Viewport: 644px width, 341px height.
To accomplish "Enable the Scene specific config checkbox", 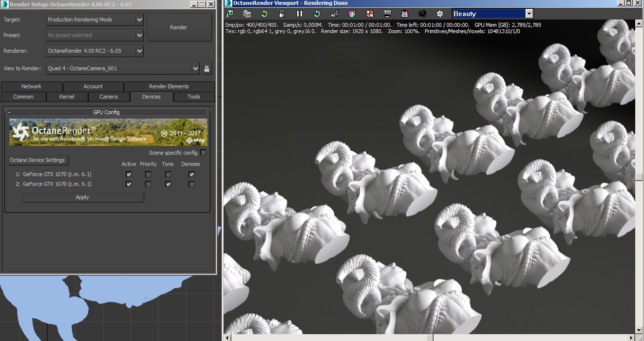I will click(203, 153).
